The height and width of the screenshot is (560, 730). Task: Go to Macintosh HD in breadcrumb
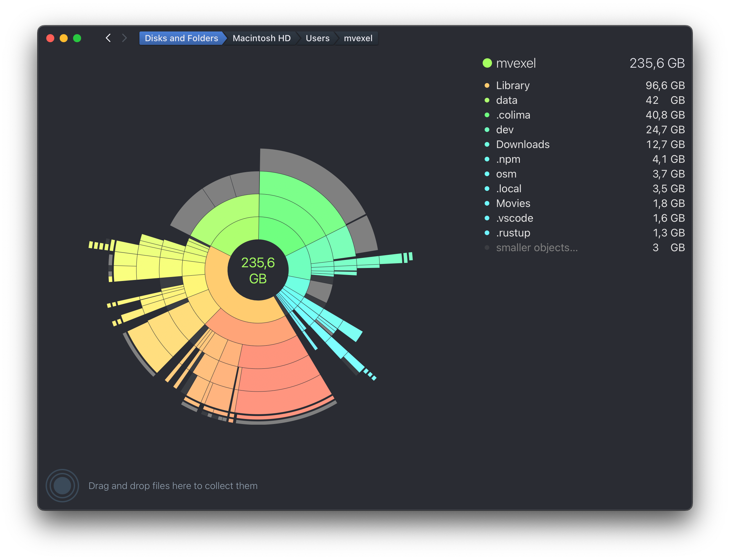(x=261, y=38)
